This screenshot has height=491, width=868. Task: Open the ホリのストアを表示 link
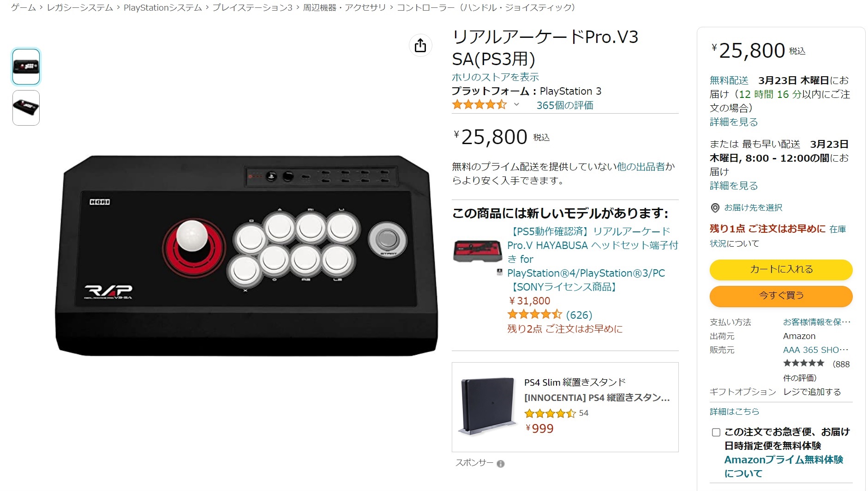click(495, 77)
